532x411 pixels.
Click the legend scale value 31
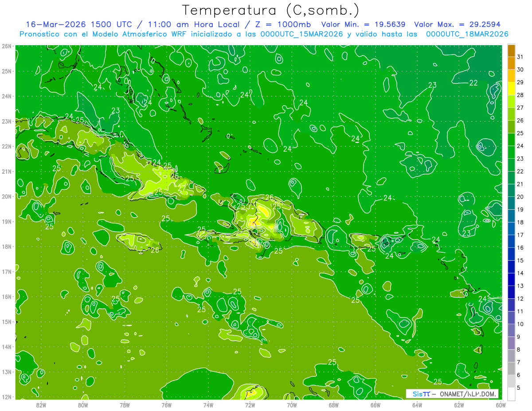point(520,57)
